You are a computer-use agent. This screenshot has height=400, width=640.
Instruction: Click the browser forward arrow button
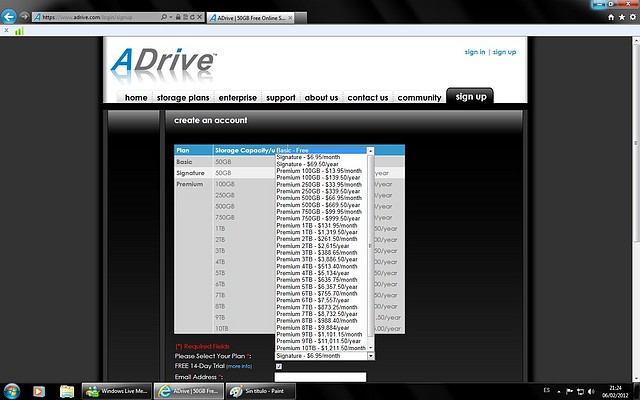click(x=24, y=17)
